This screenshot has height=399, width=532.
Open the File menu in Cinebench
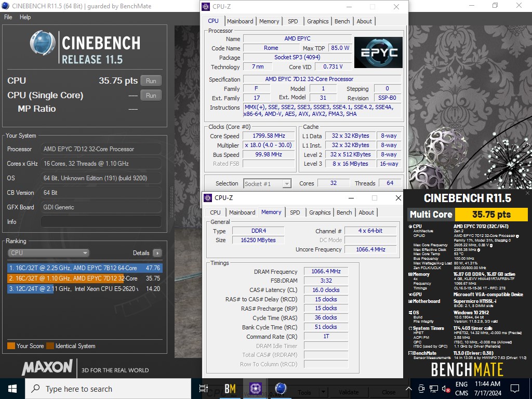click(x=8, y=17)
